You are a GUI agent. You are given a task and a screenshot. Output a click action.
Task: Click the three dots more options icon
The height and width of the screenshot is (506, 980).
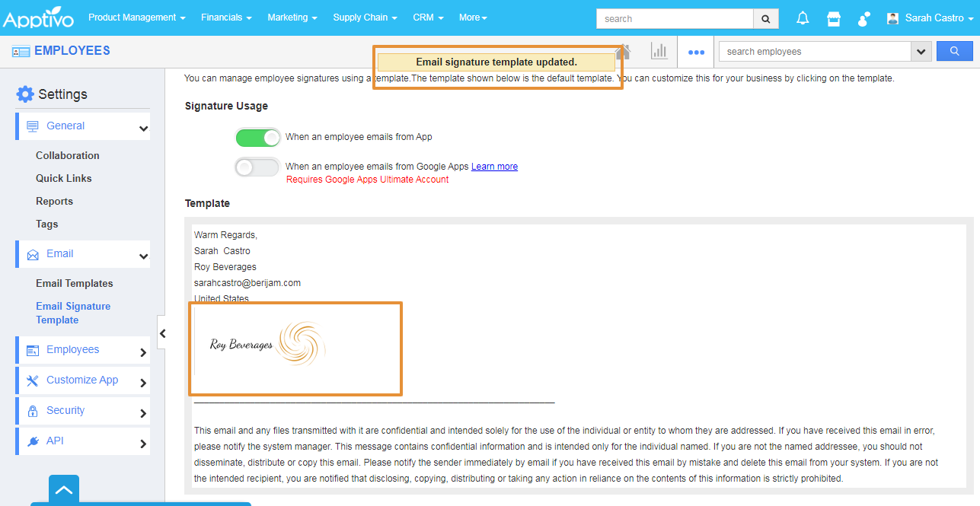click(x=696, y=53)
